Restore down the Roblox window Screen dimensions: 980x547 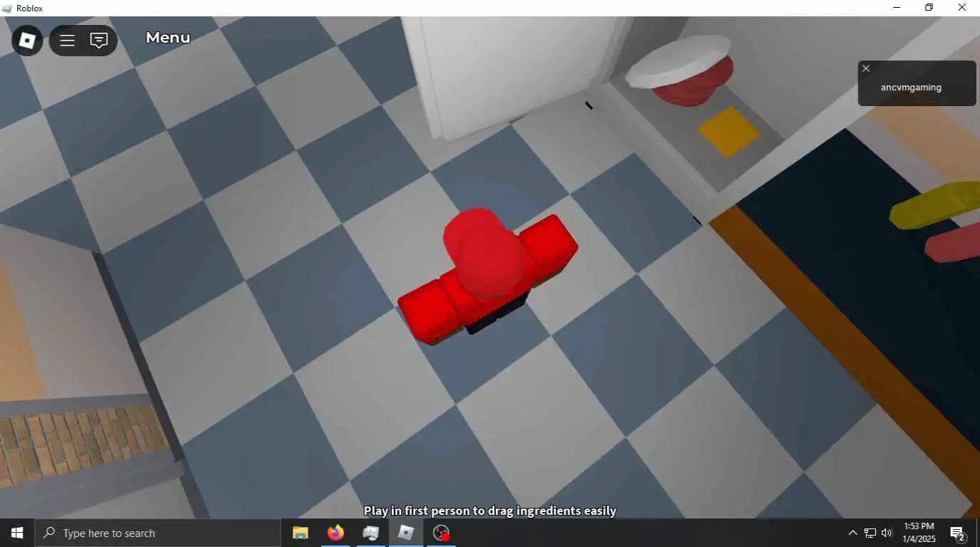929,8
